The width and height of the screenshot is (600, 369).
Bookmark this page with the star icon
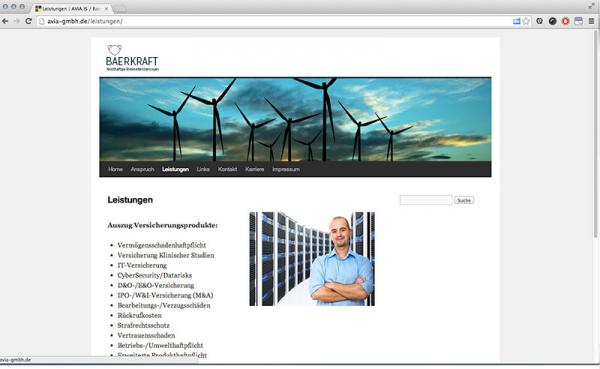[526, 21]
